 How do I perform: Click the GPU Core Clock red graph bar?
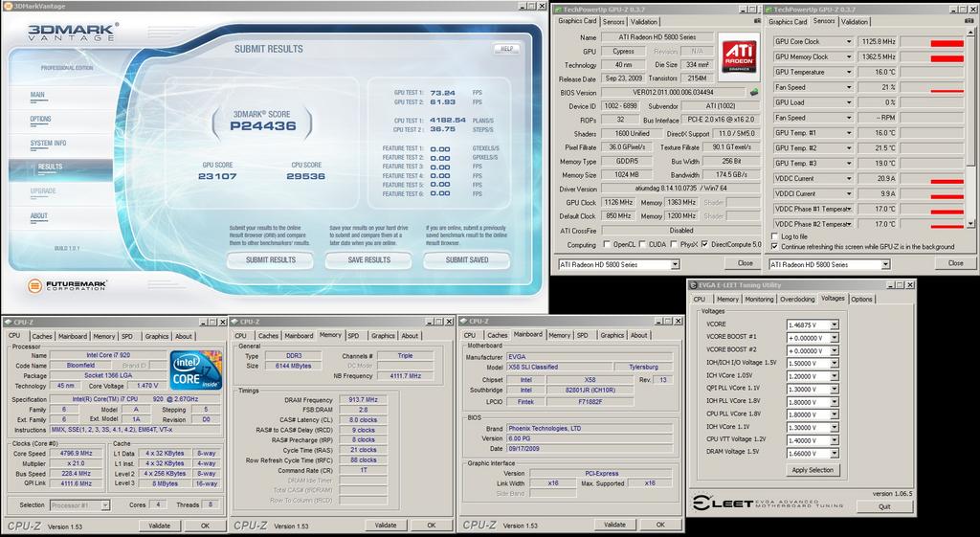[x=947, y=43]
